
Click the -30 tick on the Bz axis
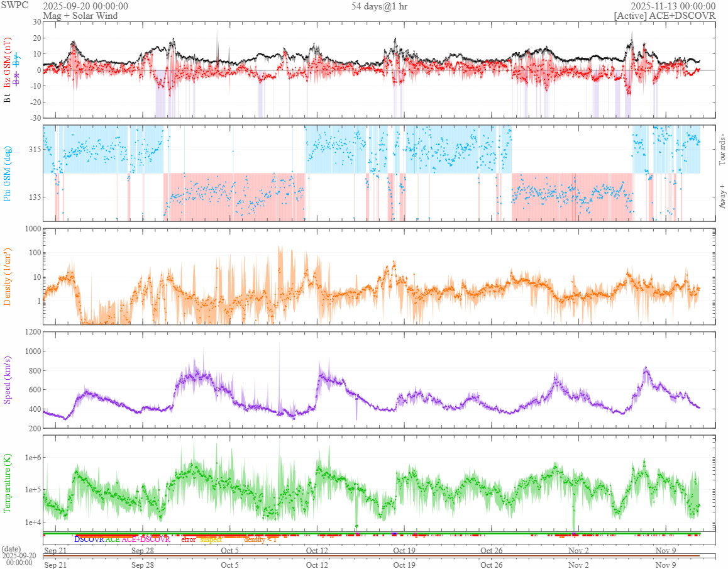36,118
